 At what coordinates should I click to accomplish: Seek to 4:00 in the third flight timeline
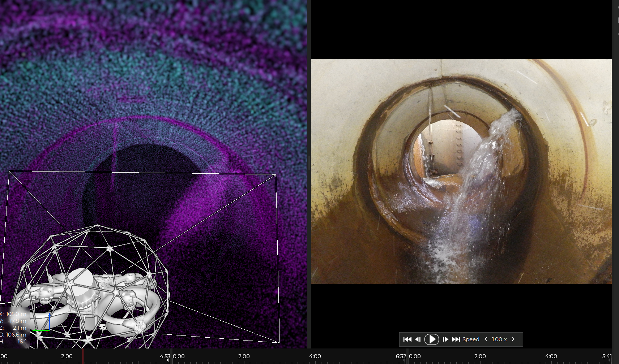551,356
